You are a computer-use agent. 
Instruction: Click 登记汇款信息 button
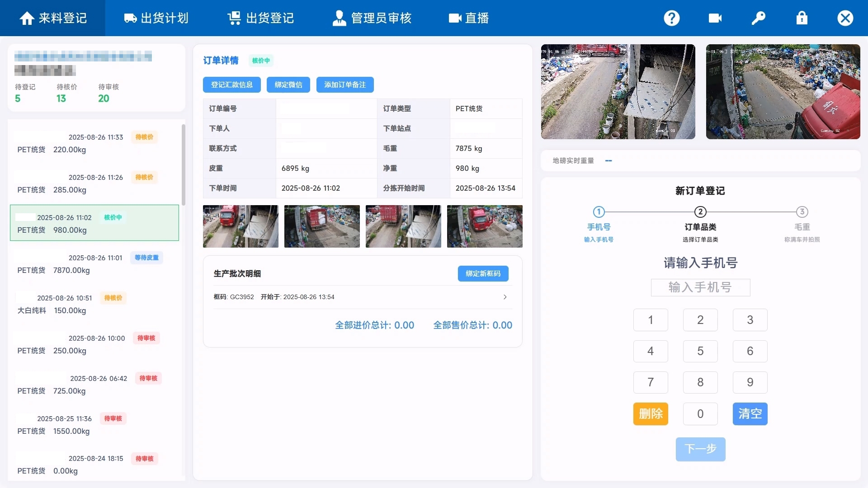[231, 84]
